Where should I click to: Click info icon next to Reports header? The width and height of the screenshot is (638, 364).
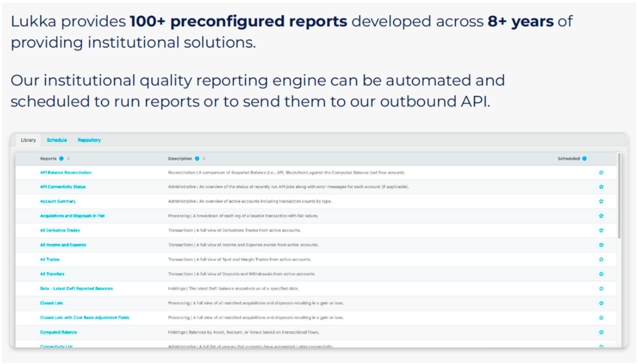[x=62, y=159]
